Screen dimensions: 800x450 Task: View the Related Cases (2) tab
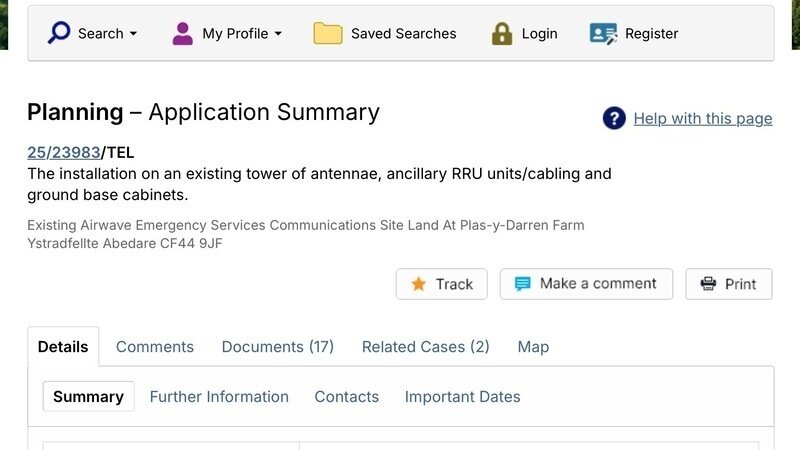coord(425,347)
